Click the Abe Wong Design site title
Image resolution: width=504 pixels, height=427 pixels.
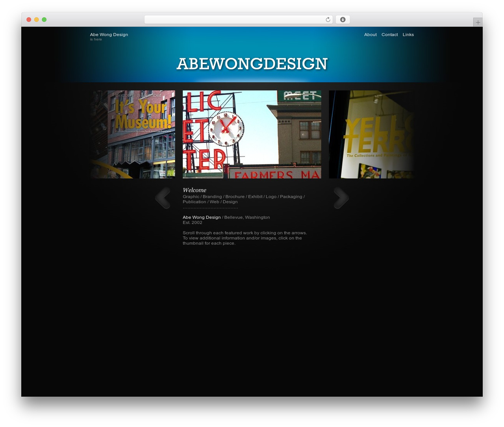[x=109, y=35]
